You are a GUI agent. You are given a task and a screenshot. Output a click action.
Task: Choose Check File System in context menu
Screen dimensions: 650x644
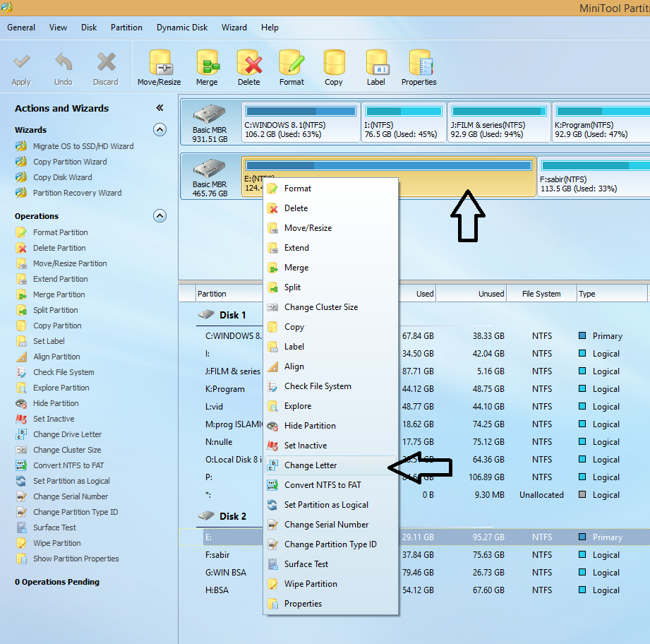[331, 386]
